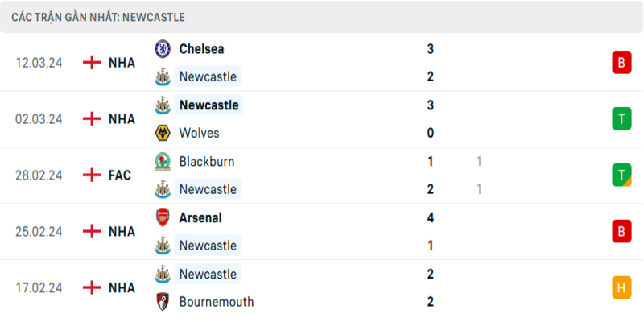Screen dimensions: 644x322
Task: Open the Bournemouth team link
Action: pyautogui.click(x=217, y=302)
